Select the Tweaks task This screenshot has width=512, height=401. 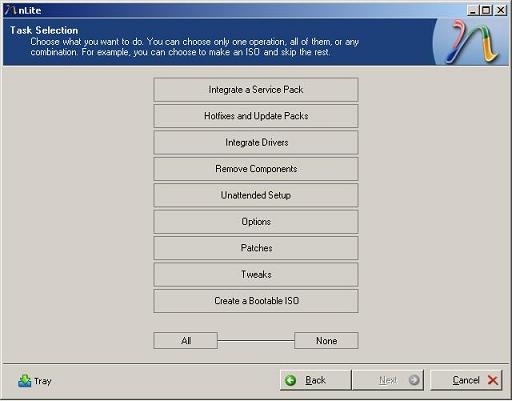tap(256, 274)
